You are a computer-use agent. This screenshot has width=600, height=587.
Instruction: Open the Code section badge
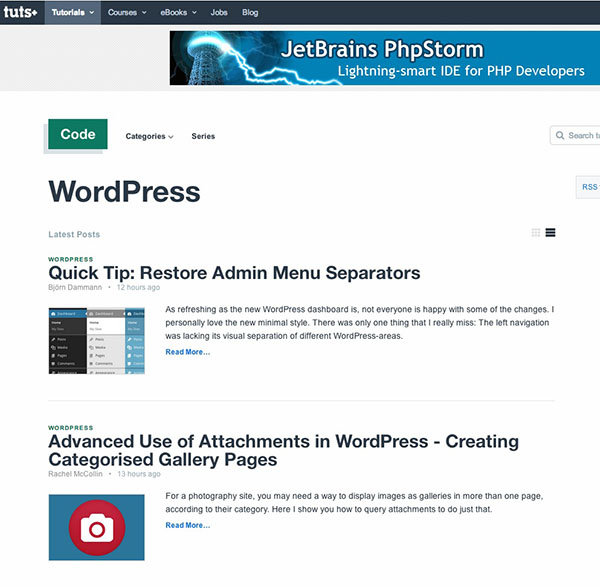(78, 134)
